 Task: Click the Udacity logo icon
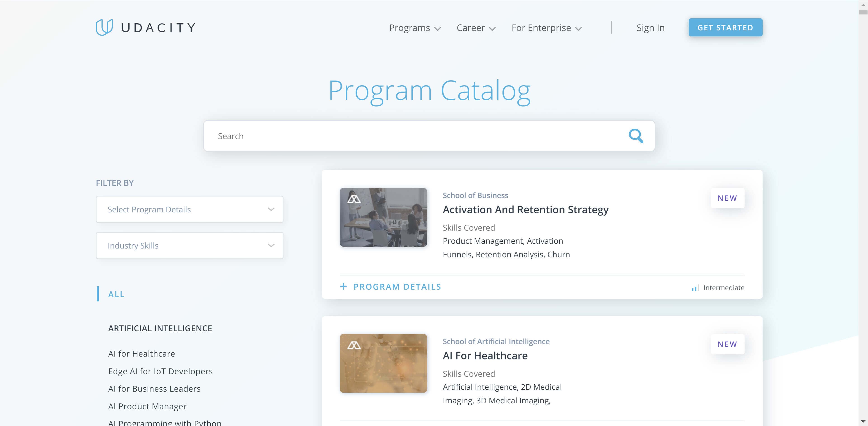click(x=102, y=27)
